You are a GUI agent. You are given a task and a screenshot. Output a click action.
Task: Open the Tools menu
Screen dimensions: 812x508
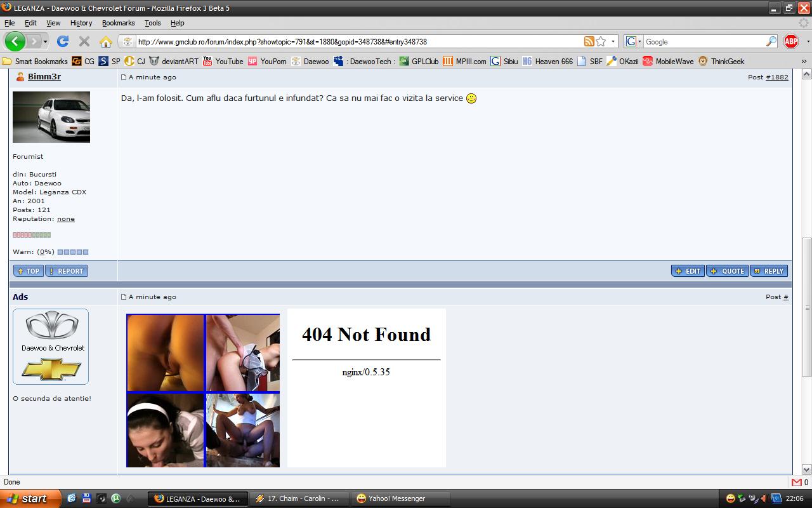(x=152, y=23)
